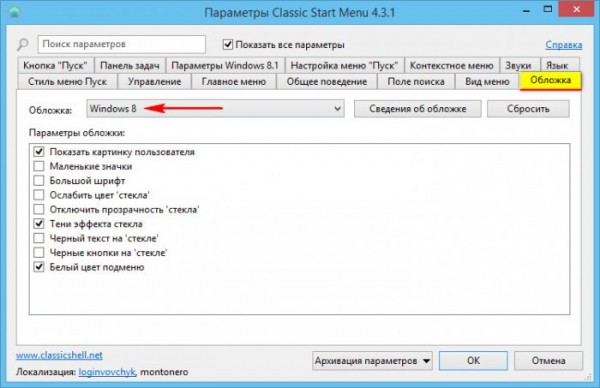
Task: Close the settings window
Action: (x=576, y=10)
